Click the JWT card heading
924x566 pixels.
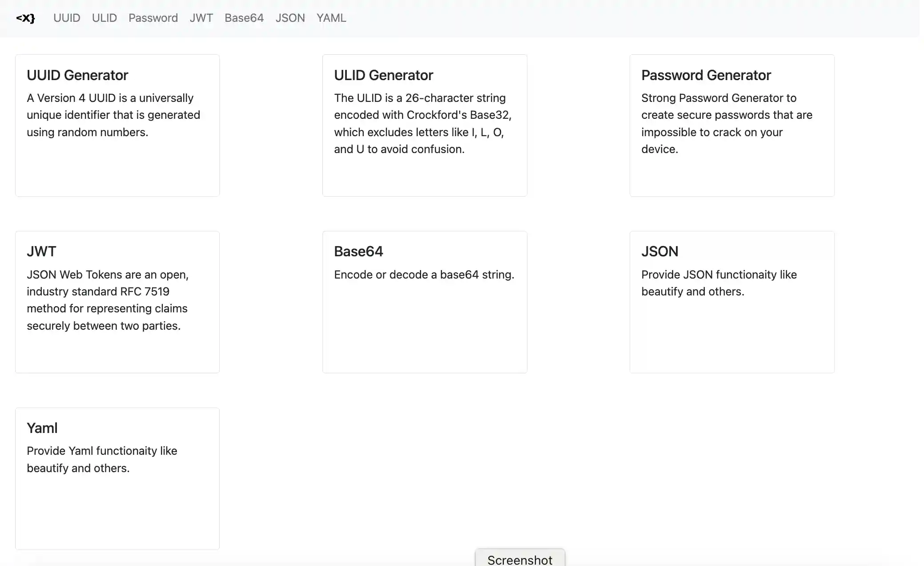[x=41, y=251]
